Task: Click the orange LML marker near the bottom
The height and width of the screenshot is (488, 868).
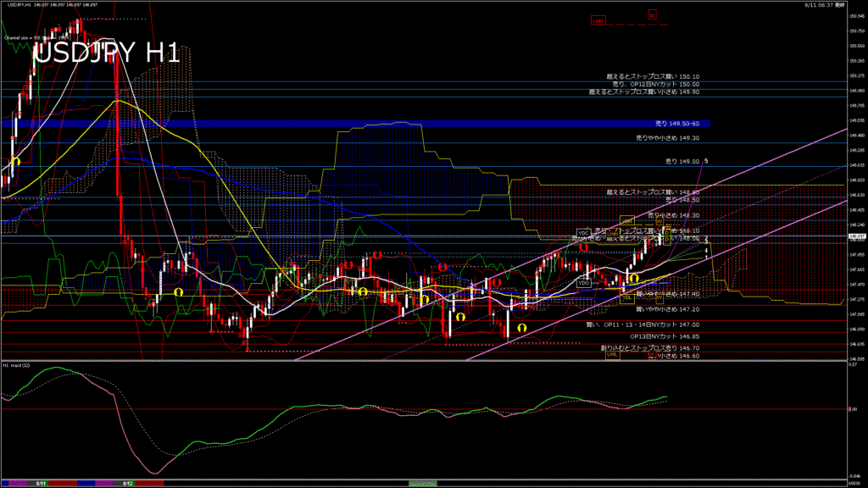Action: pos(612,354)
